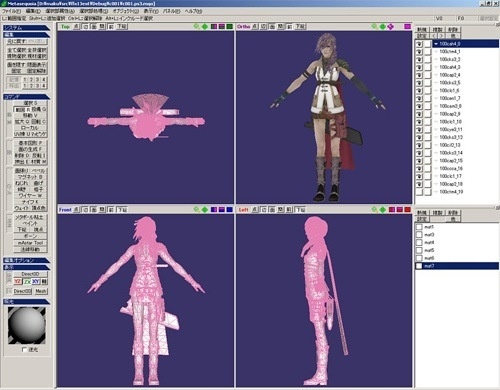The width and height of the screenshot is (500, 390).
Task: Select the マグネット B magnet command
Action: point(30,177)
